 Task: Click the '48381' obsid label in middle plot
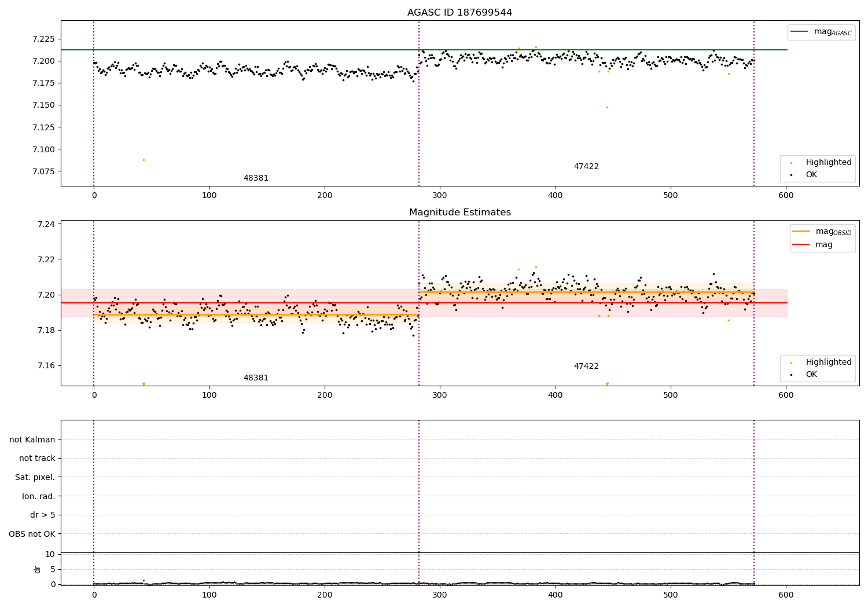click(256, 378)
